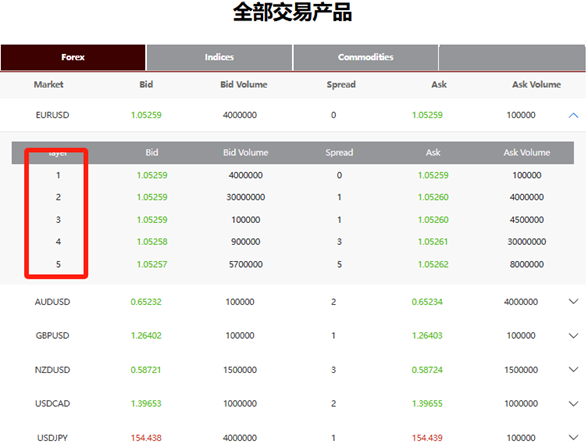Click USDJPY ask price 154.439
The image size is (588, 448).
point(427,438)
